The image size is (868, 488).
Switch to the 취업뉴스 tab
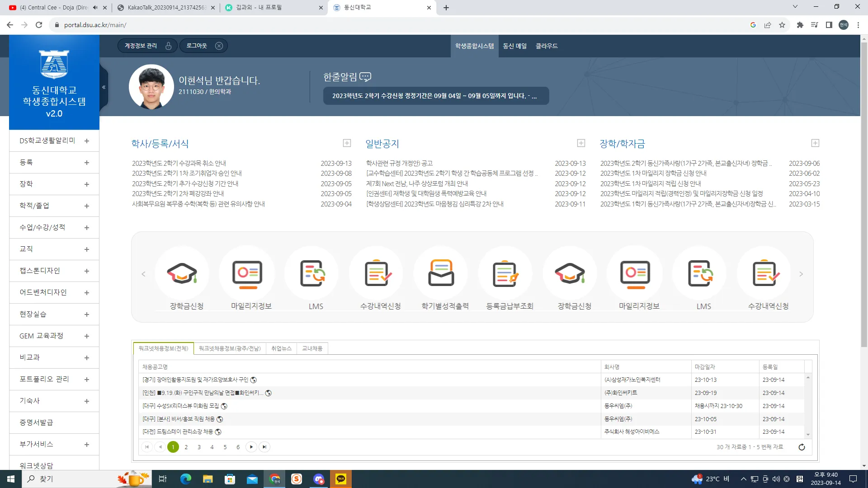[x=281, y=348]
